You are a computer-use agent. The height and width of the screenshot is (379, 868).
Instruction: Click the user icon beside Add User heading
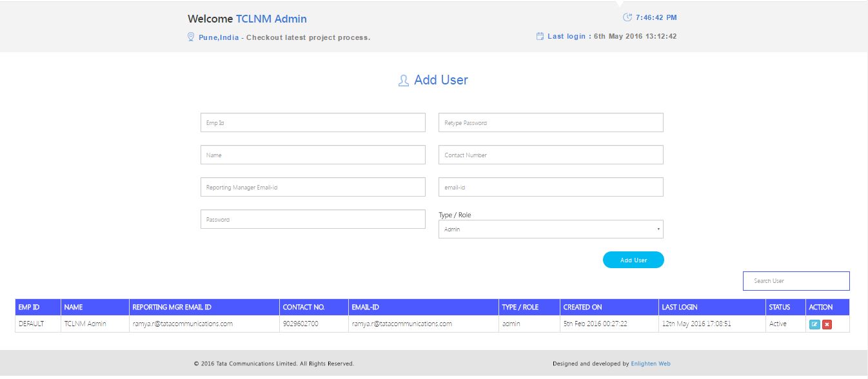pyautogui.click(x=404, y=81)
